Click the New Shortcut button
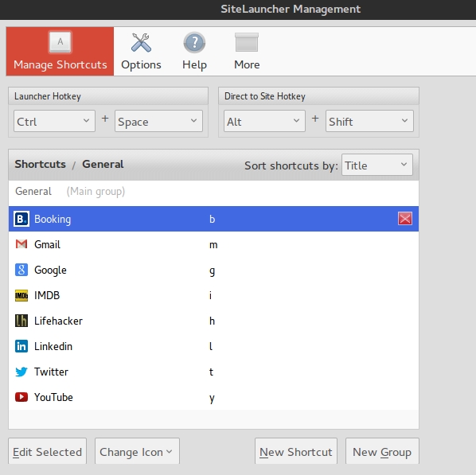Image resolution: width=476 pixels, height=475 pixels. click(x=296, y=452)
